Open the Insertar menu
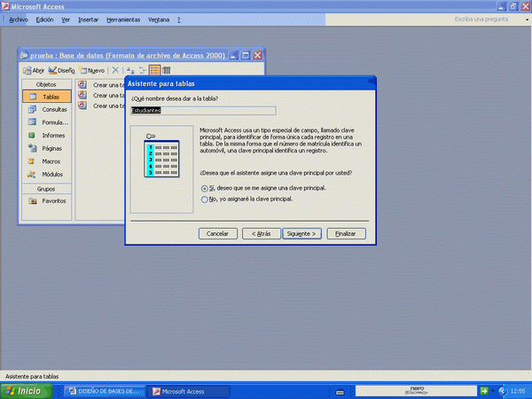Image resolution: width=532 pixels, height=399 pixels. (x=88, y=20)
